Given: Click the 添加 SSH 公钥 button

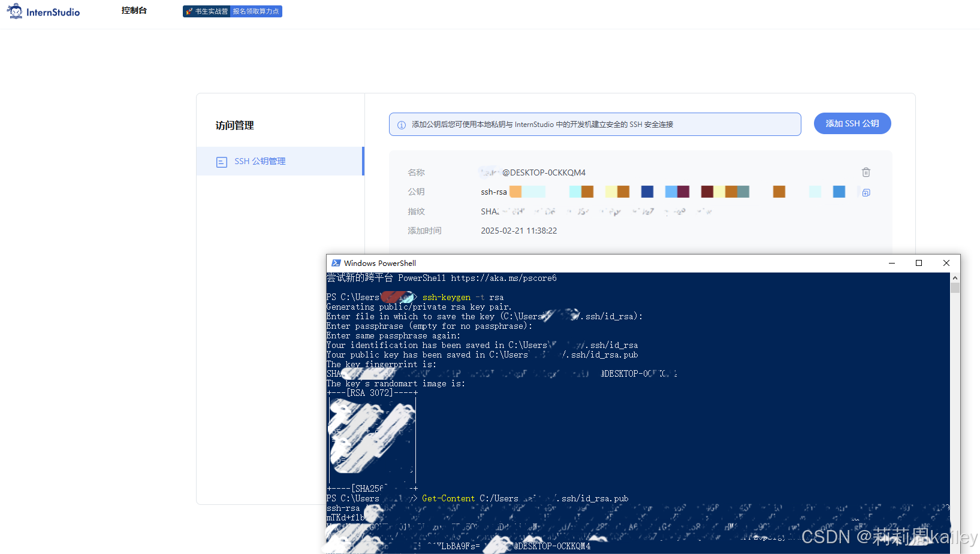Looking at the screenshot, I should coord(852,123).
